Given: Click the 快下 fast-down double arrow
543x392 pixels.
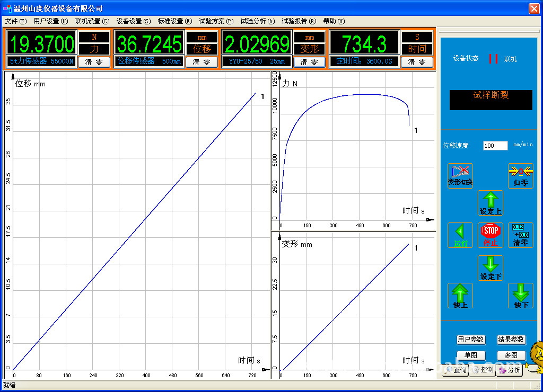Looking at the screenshot, I should (520, 295).
